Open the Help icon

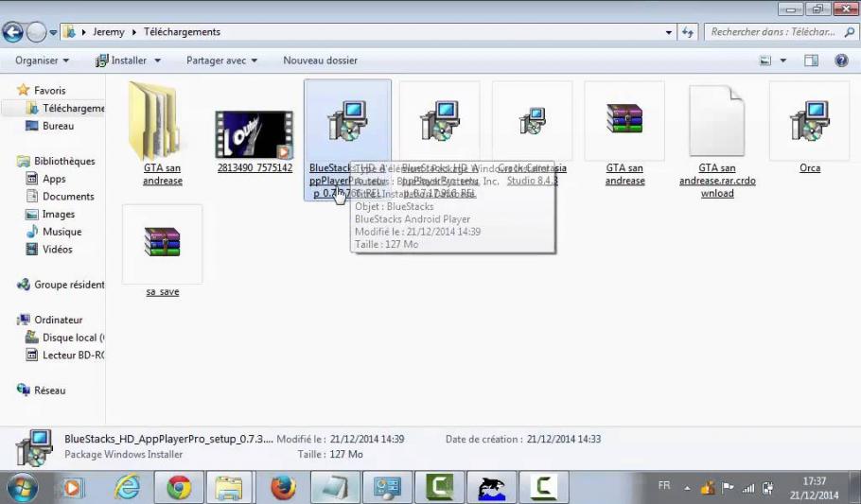click(841, 61)
